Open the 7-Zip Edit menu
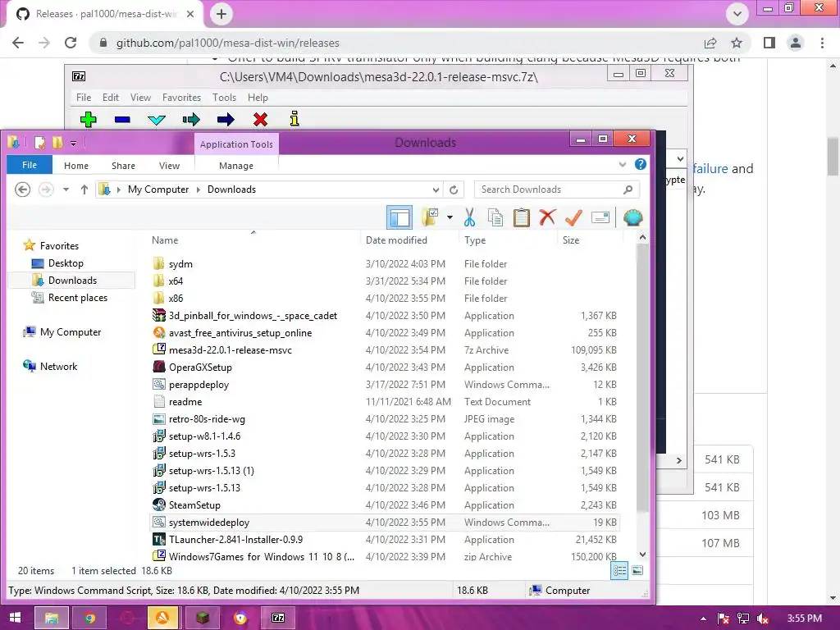This screenshot has height=630, width=840. (x=111, y=98)
